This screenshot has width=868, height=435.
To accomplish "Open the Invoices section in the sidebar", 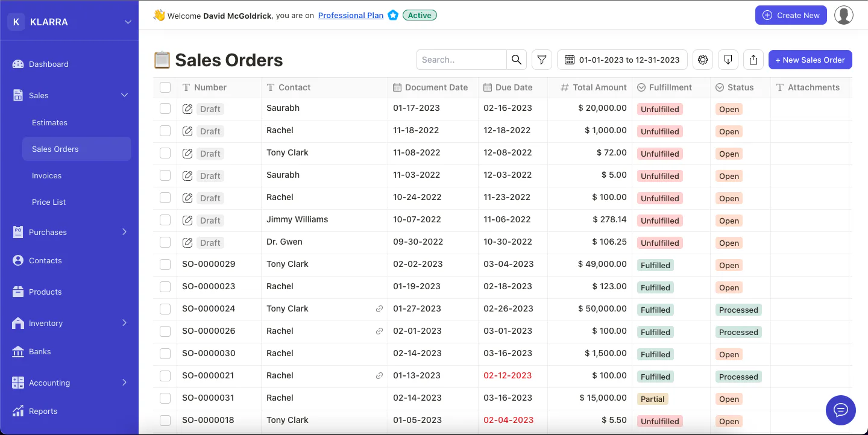I will [x=46, y=175].
